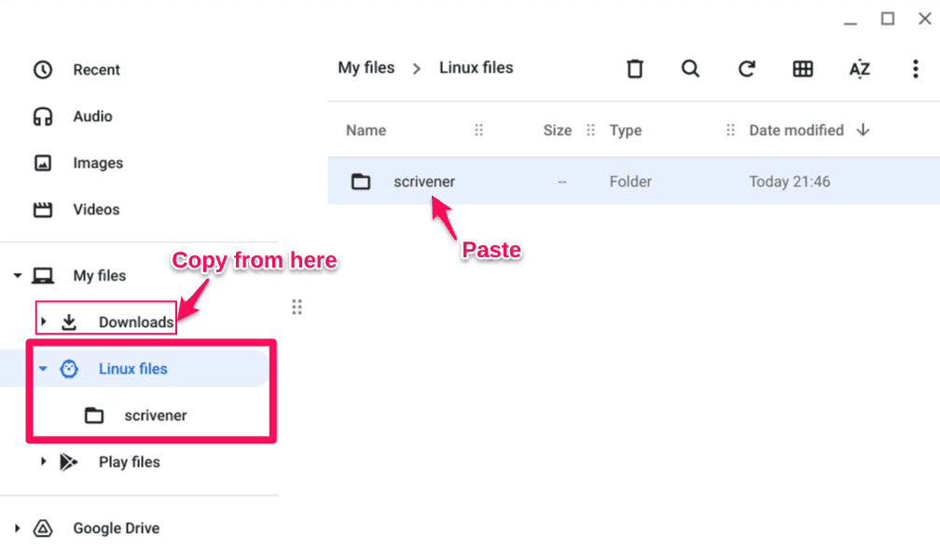Collapse the My files tree arrow

tap(18, 276)
